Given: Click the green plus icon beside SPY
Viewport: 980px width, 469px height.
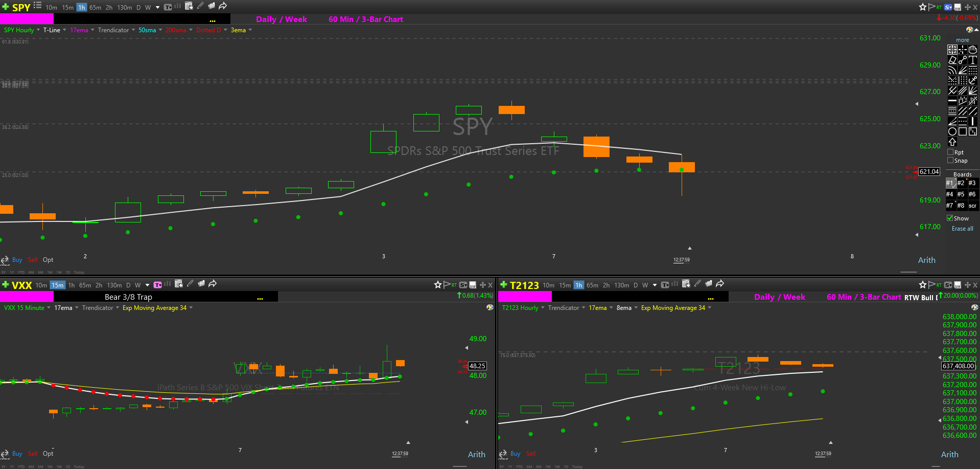Looking at the screenshot, I should point(5,7).
